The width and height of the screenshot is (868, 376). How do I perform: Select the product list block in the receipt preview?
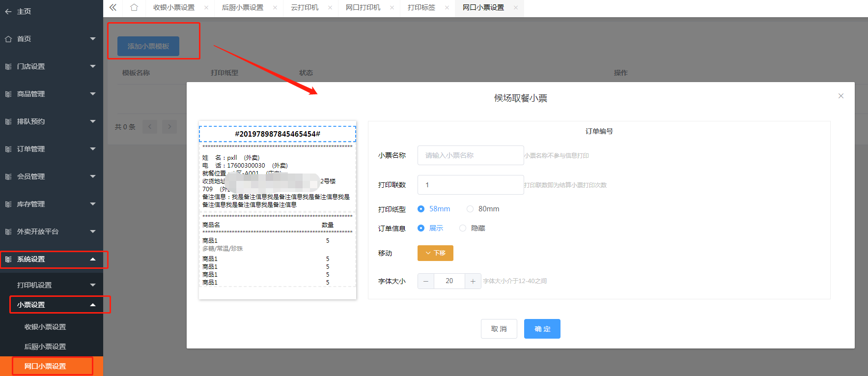(278, 250)
